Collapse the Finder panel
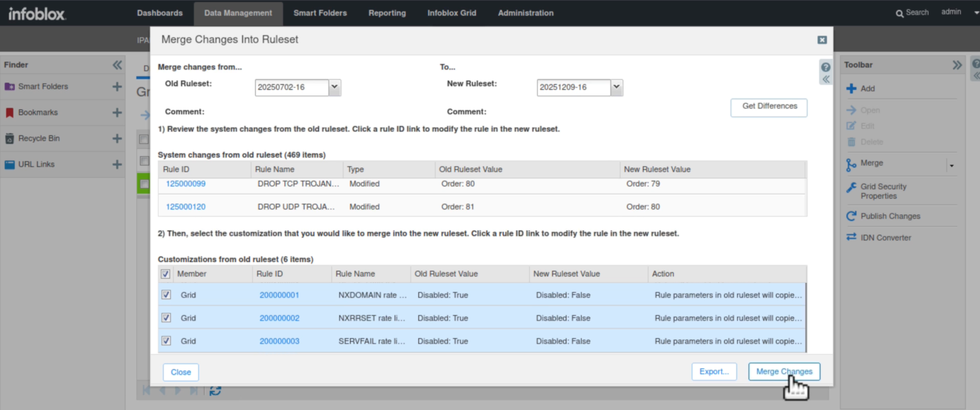 (117, 65)
